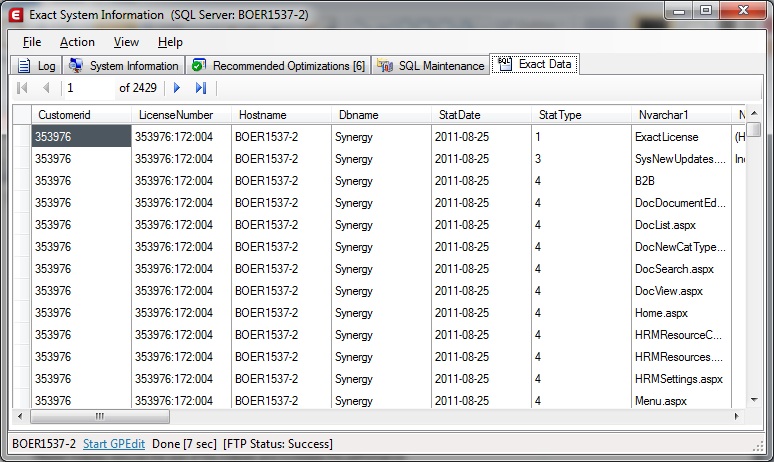Open the Help menu
The width and height of the screenshot is (774, 462).
[170, 42]
